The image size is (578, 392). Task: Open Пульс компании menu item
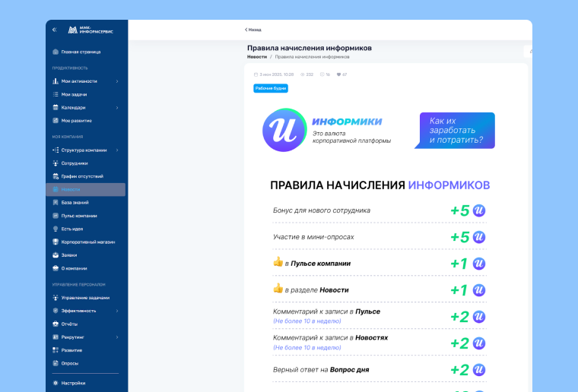[78, 216]
